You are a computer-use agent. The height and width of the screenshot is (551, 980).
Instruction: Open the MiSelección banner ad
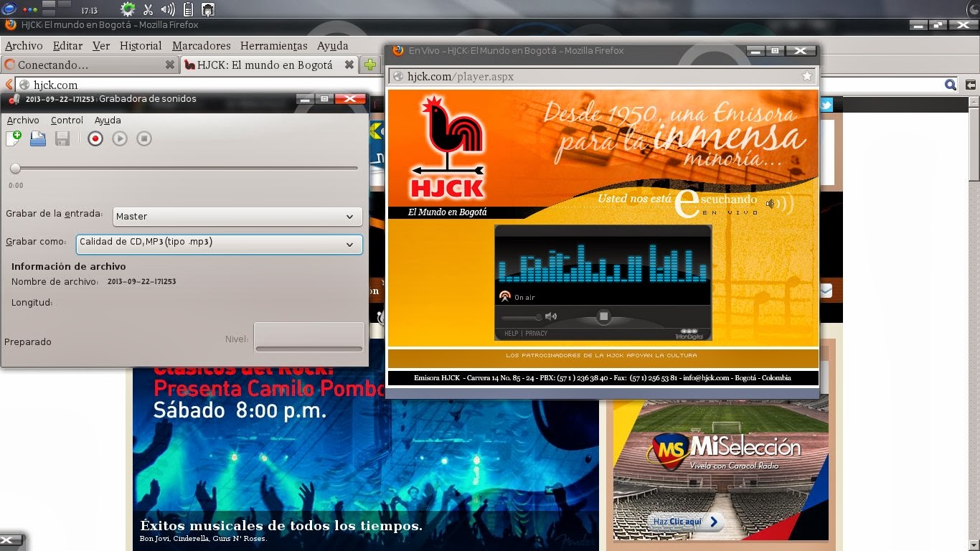click(720, 466)
